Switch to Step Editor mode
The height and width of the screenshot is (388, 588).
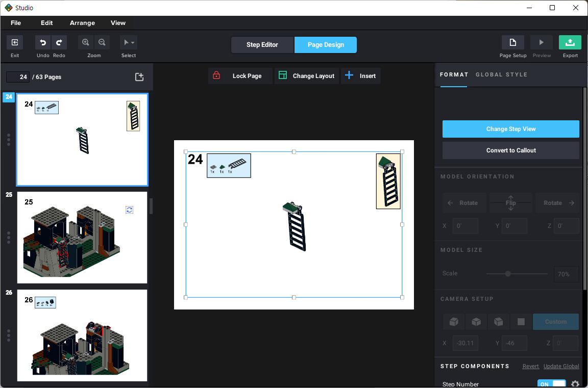pyautogui.click(x=262, y=44)
